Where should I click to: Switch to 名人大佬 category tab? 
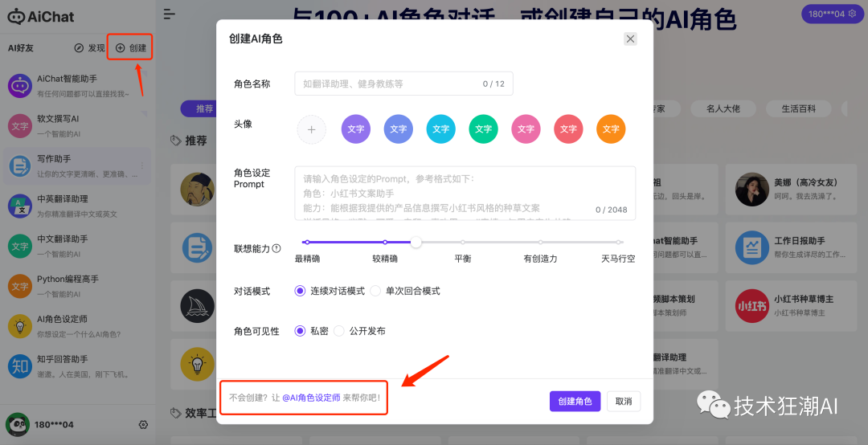click(x=723, y=108)
